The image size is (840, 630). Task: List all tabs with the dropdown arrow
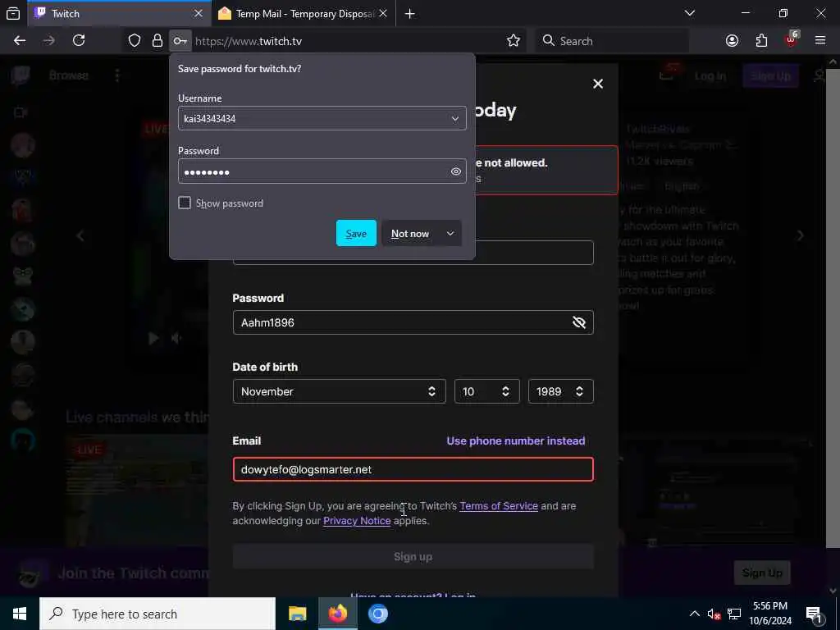(689, 13)
